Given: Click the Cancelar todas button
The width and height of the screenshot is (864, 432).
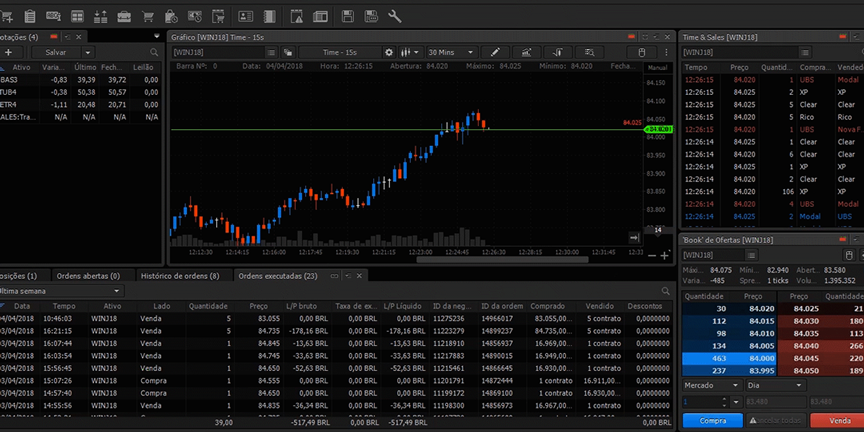Looking at the screenshot, I should (776, 420).
